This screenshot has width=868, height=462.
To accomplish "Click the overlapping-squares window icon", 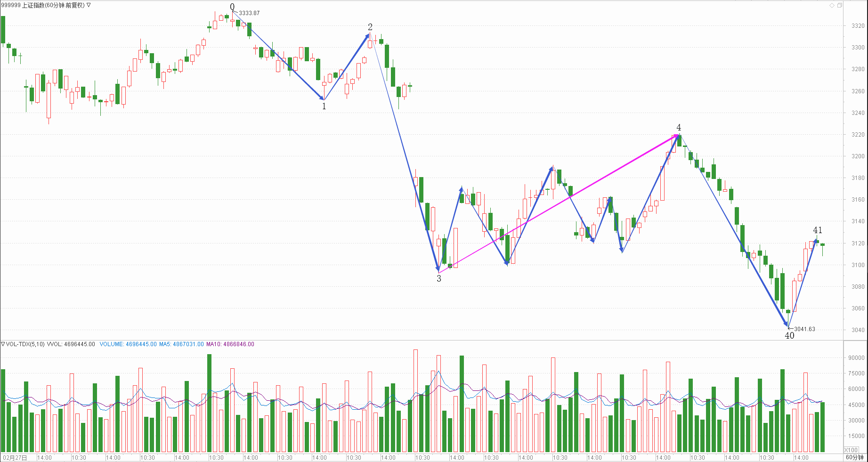I will tap(839, 5).
